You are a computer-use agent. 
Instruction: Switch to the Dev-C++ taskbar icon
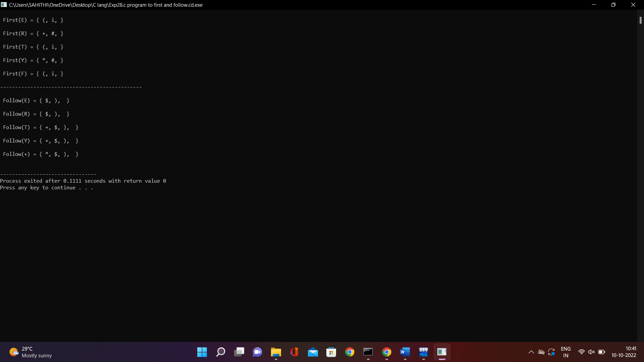click(423, 352)
